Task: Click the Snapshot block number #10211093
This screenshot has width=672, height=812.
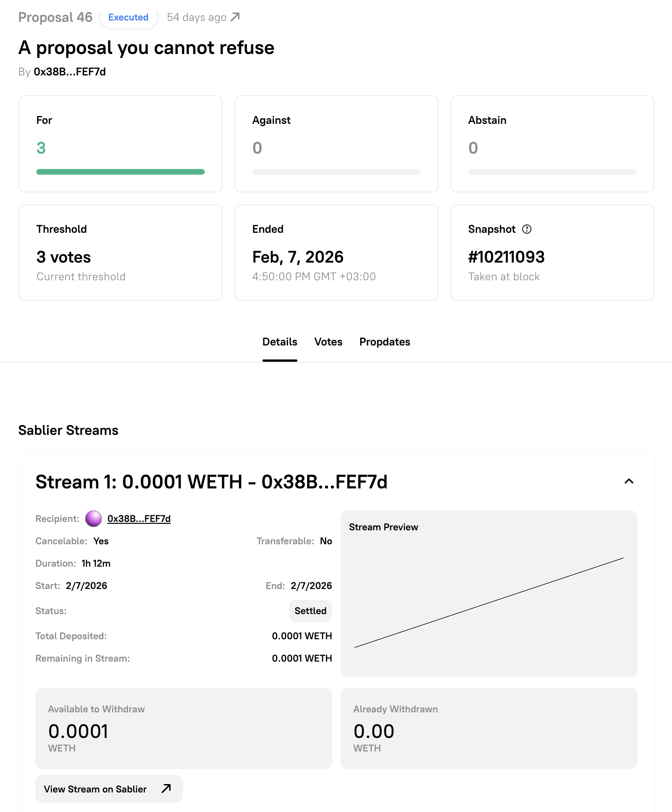Action: [x=506, y=257]
